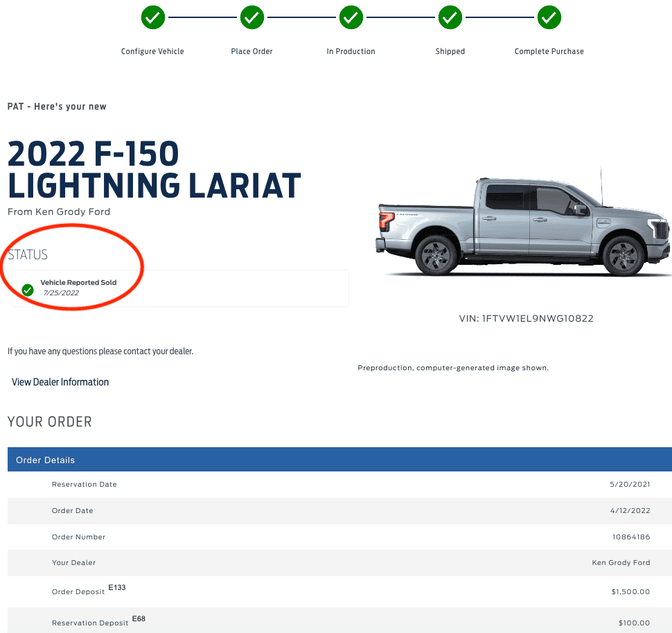Click the Place Order step checkmark icon
The width and height of the screenshot is (672, 633).
252,17
